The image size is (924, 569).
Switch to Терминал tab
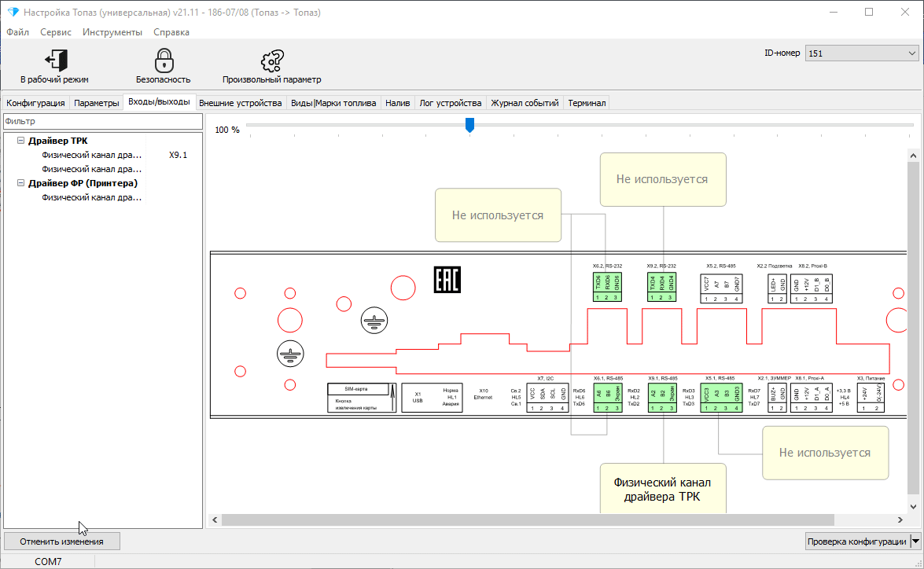(587, 102)
